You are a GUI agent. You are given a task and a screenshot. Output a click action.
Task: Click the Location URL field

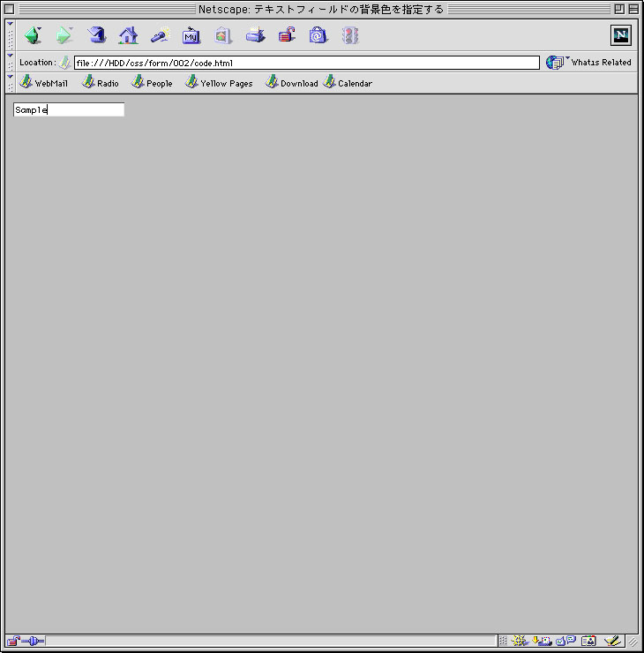tap(307, 63)
